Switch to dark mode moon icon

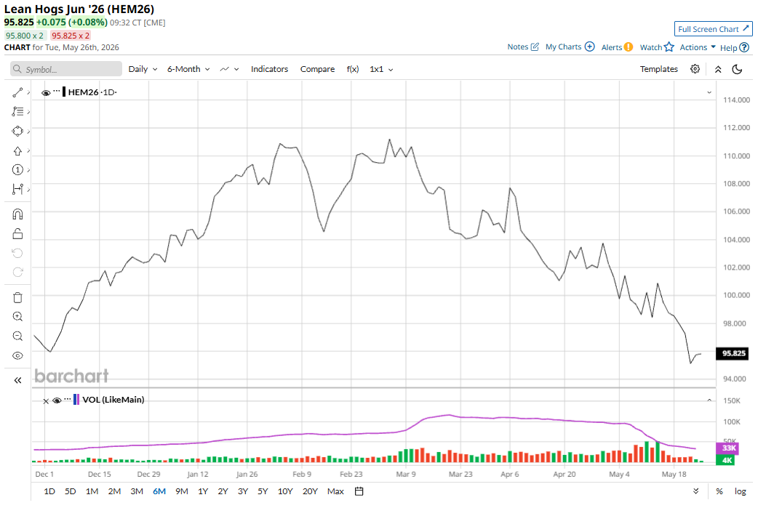click(737, 69)
